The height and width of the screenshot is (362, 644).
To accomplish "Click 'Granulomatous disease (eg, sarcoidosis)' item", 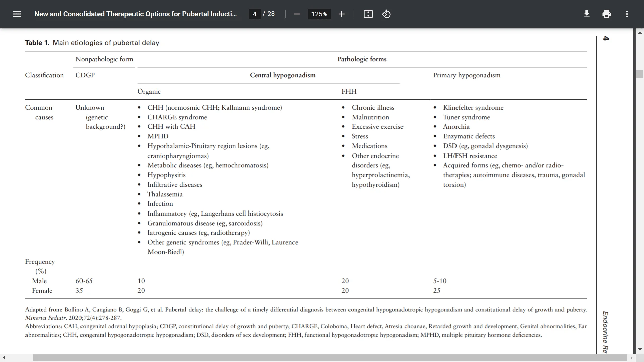I will tap(205, 223).
